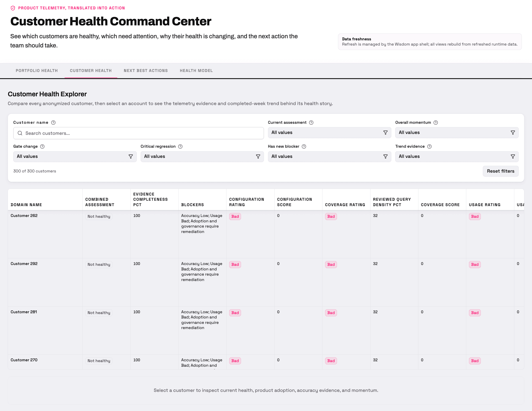Image resolution: width=532 pixels, height=411 pixels.
Task: Click the funnel icon in Trend evidence filter
Action: pos(513,156)
